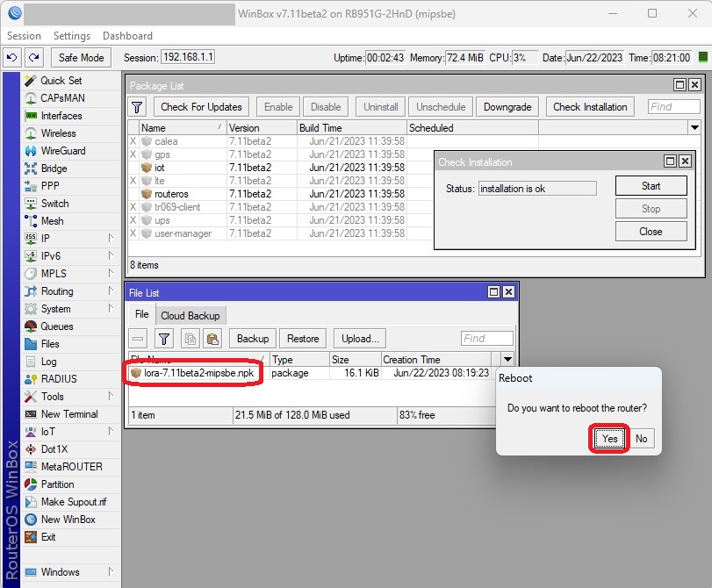Click the File List remove (minus) button

[x=138, y=339]
